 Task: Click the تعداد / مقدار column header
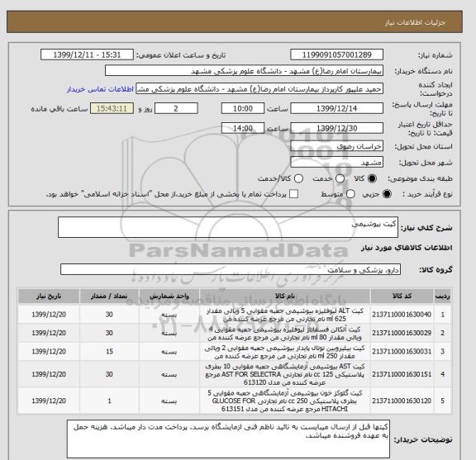pyautogui.click(x=109, y=296)
